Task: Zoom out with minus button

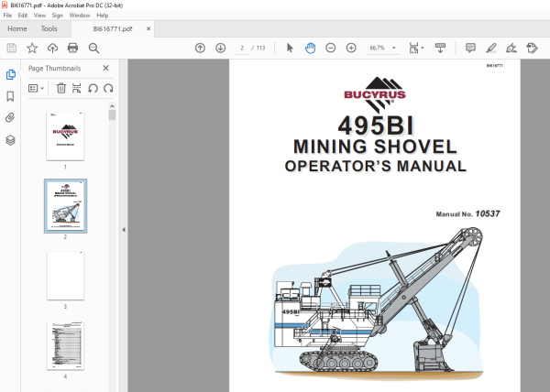Action: (330, 48)
